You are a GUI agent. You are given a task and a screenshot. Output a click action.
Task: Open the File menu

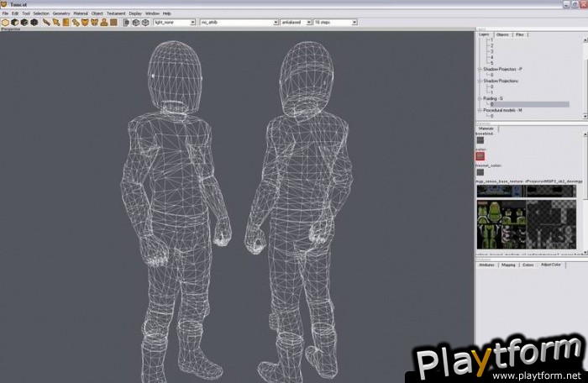[x=5, y=13]
